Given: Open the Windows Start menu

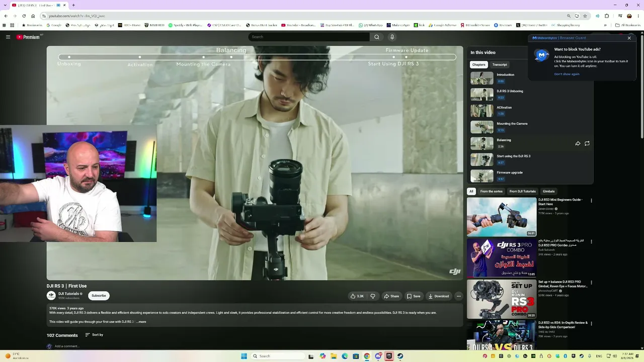Looking at the screenshot, I should tap(244, 356).
